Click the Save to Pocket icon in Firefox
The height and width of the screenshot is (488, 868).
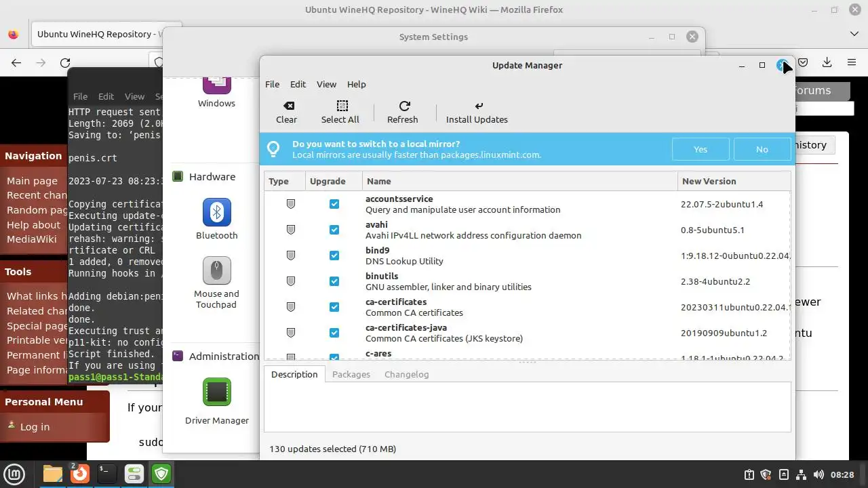pos(803,62)
